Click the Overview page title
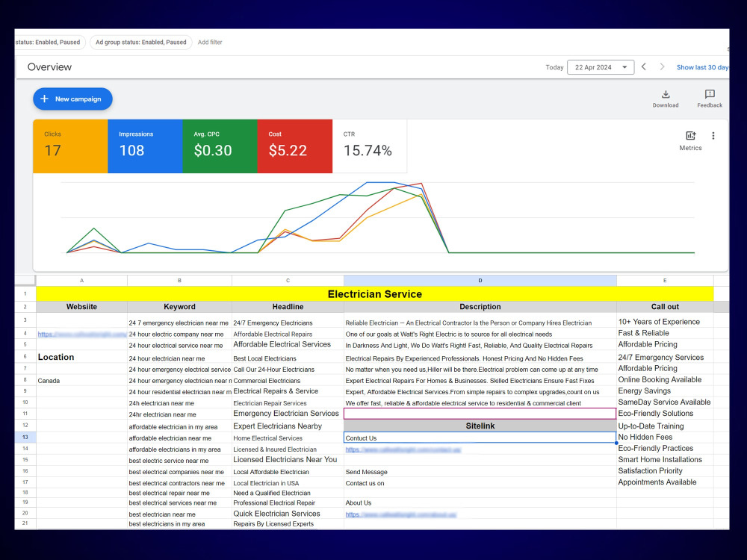 point(49,67)
